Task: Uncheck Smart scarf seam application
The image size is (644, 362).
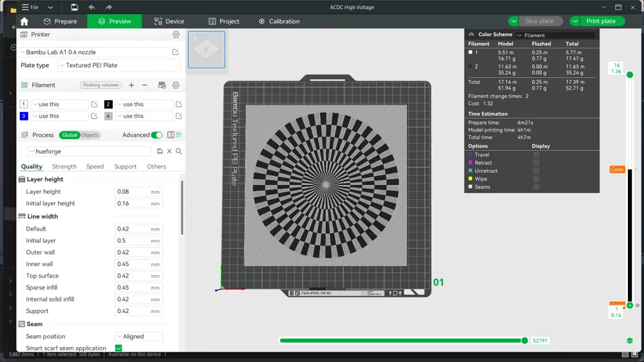Action: [x=118, y=348]
